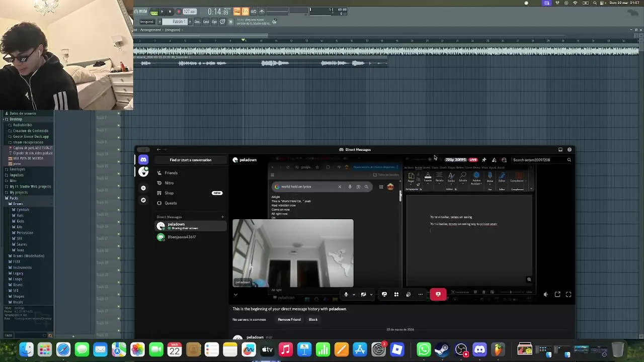Image resolution: width=644 pixels, height=362 pixels.
Task: Enter fullscreen for the Discord call
Action: point(569,295)
